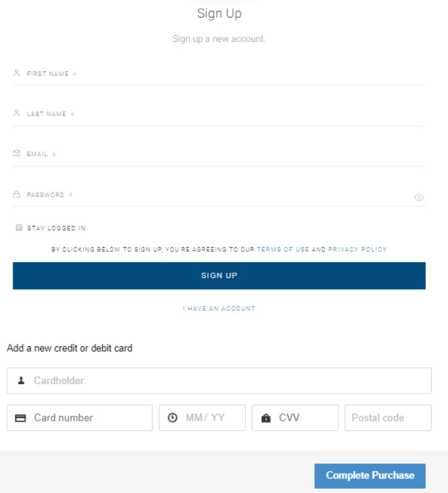Follow the I Have An Account link
Viewport: 448px width, 493px height.
(219, 308)
